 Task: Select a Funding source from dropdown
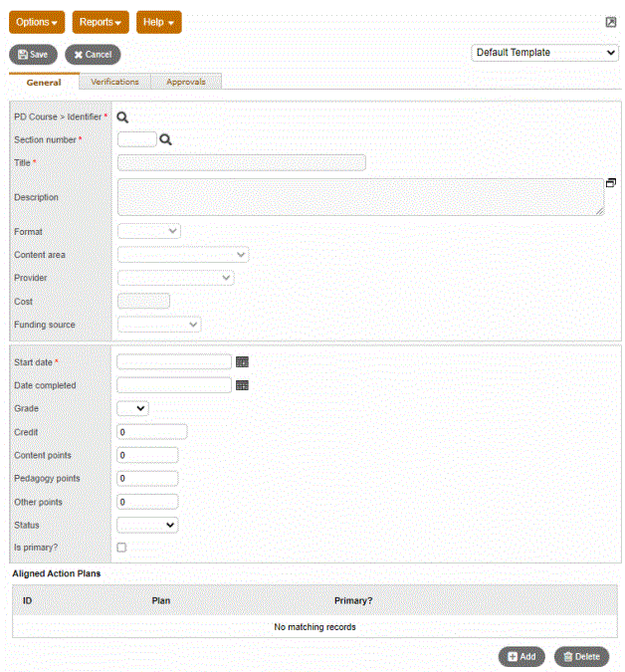(159, 325)
